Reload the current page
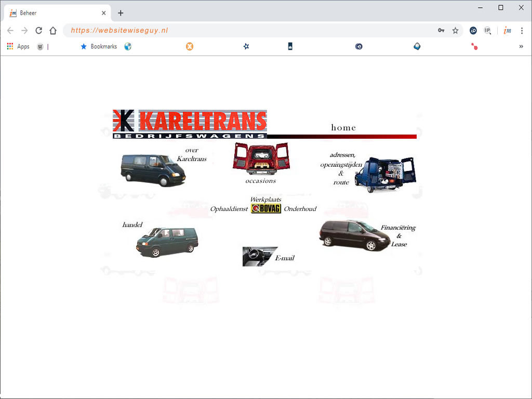The image size is (532, 399). [x=38, y=31]
